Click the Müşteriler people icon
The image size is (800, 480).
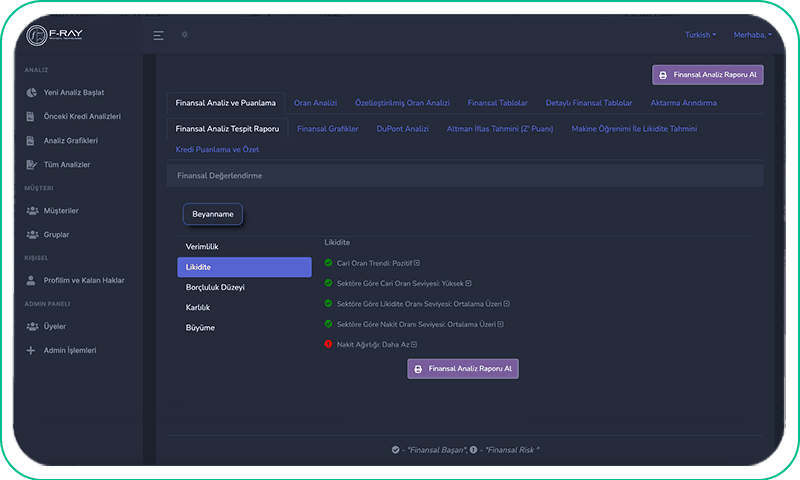pos(31,211)
